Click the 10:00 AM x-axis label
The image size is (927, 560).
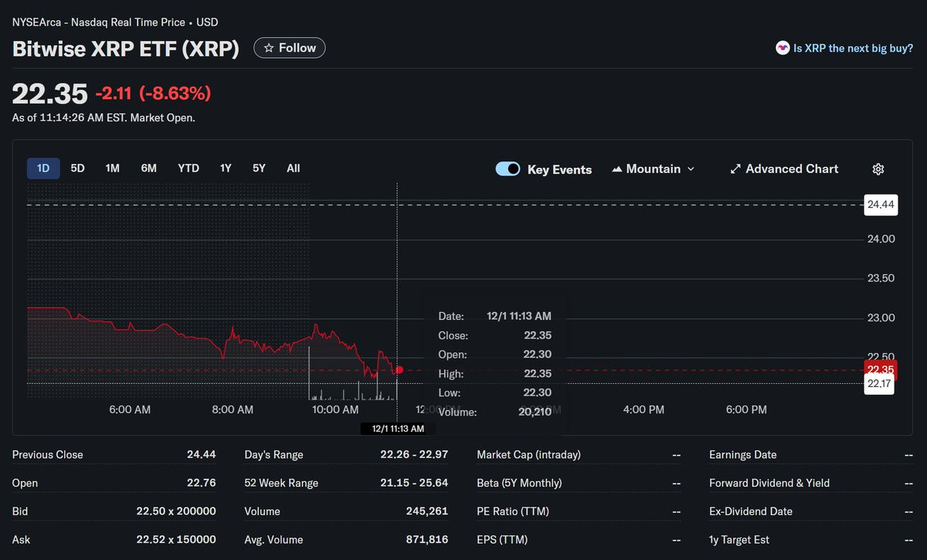tap(335, 410)
